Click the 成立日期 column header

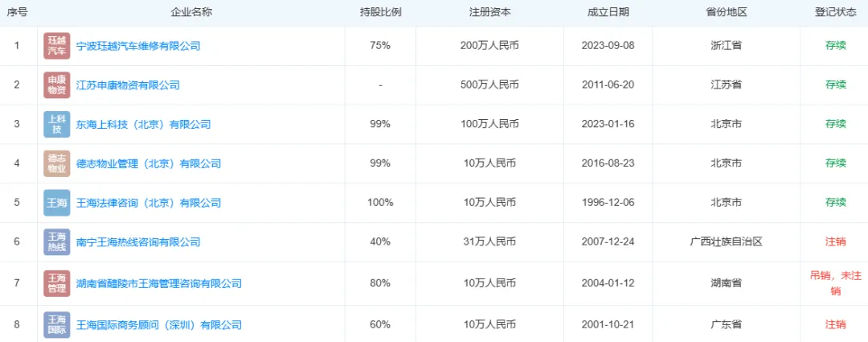click(x=608, y=12)
